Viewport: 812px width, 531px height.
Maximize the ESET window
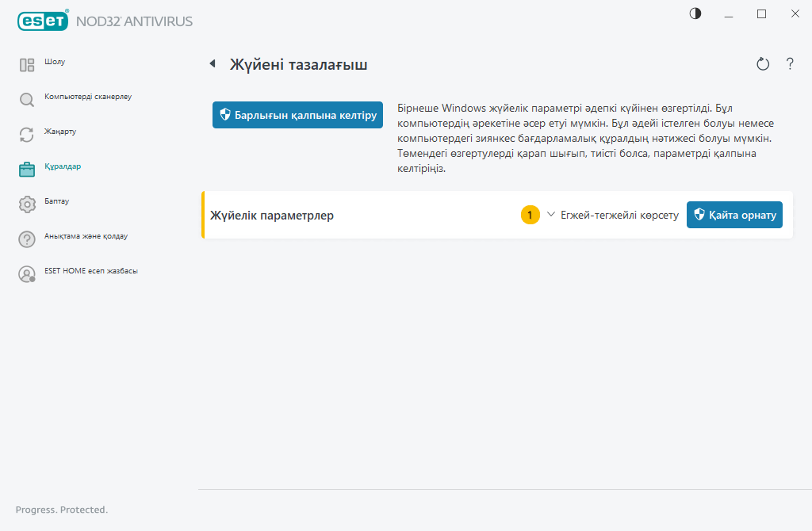point(762,13)
